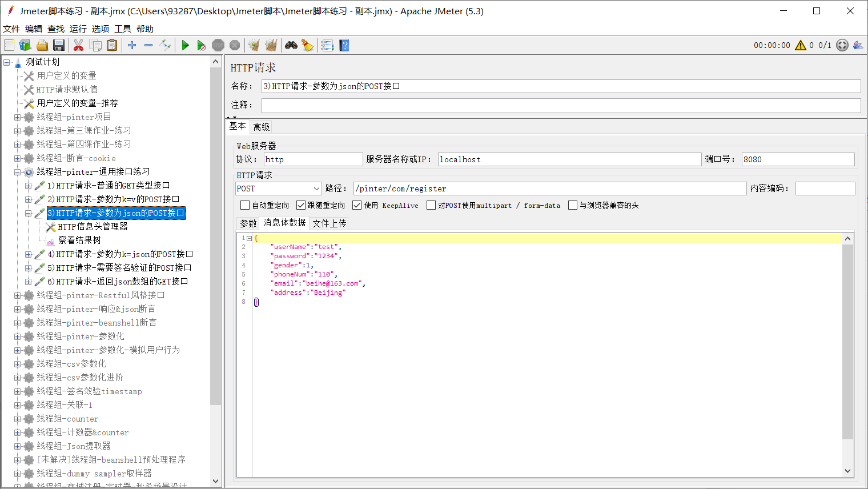Click the 名称 input field
Image resolution: width=868 pixels, height=489 pixels.
(x=561, y=86)
